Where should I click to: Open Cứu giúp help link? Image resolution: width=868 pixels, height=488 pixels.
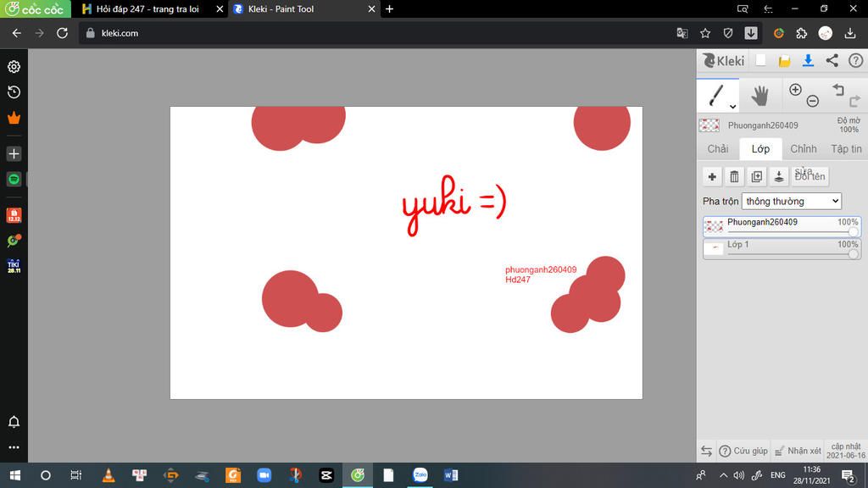(743, 451)
